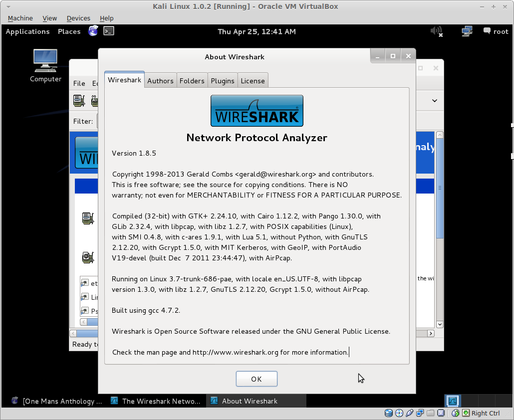
Task: Open the VirtualBox Machine menu
Action: 20,18
